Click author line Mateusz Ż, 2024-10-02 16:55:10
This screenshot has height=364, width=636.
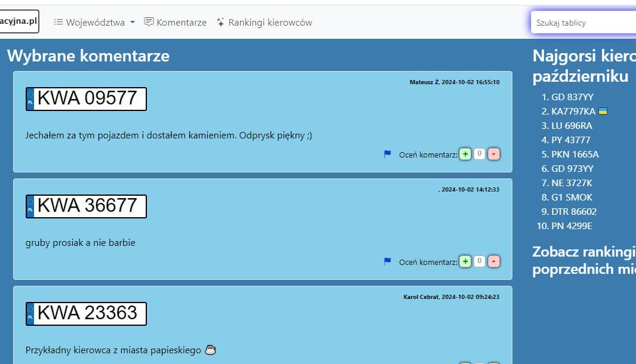pyautogui.click(x=454, y=82)
